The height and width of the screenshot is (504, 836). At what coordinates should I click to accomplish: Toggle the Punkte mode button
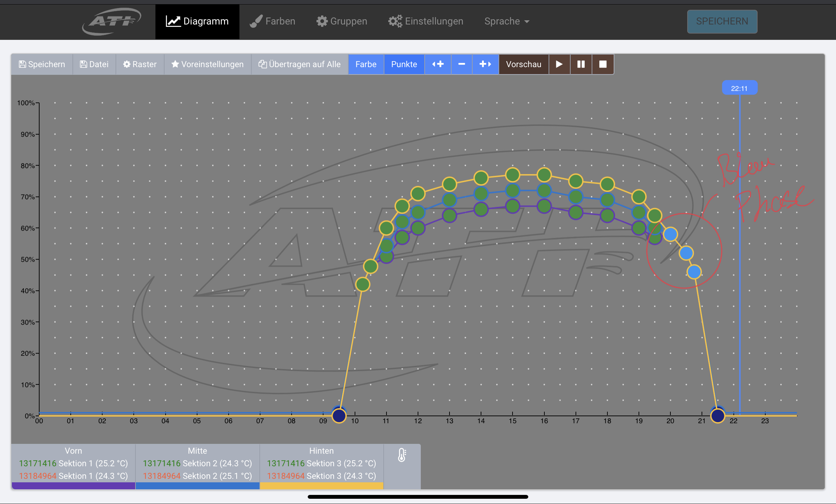click(x=404, y=64)
